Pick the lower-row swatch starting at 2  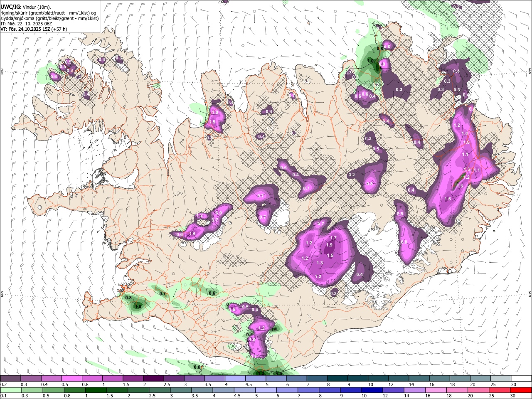[x=138, y=390]
